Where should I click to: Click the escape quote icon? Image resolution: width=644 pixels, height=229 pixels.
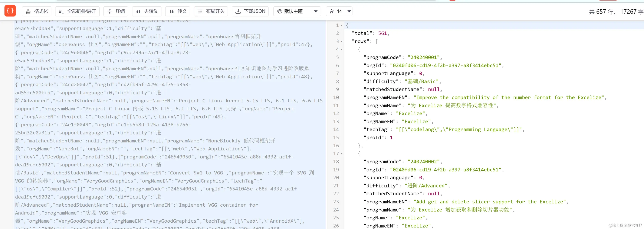click(171, 12)
